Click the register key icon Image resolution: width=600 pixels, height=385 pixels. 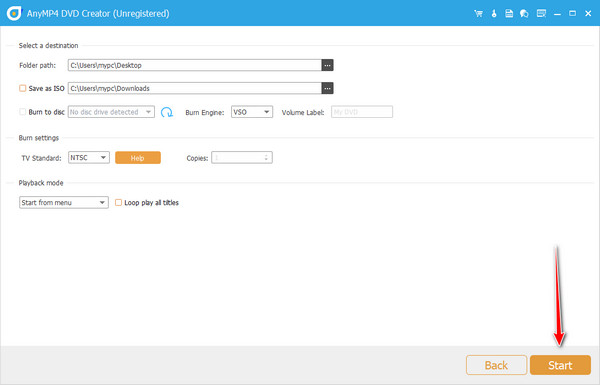point(494,14)
